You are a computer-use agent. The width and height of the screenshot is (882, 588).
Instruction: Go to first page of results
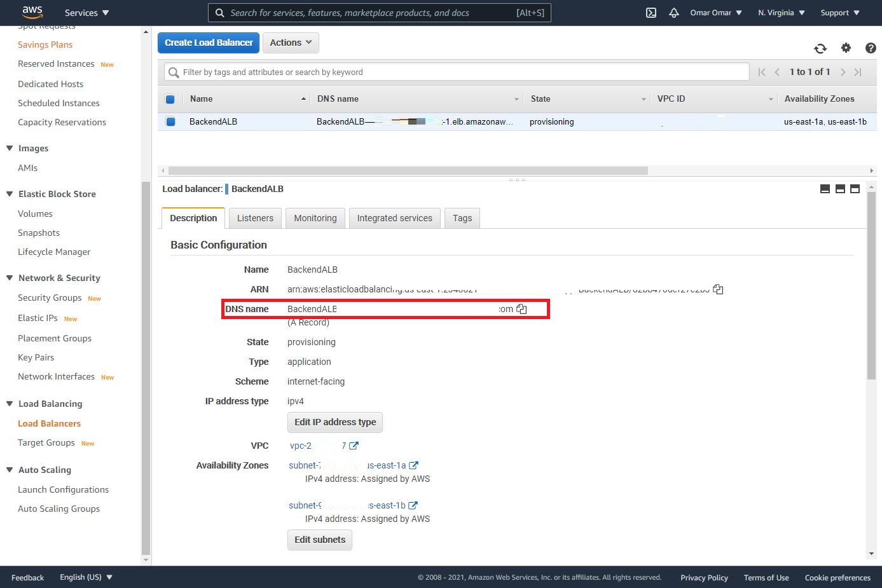point(762,72)
